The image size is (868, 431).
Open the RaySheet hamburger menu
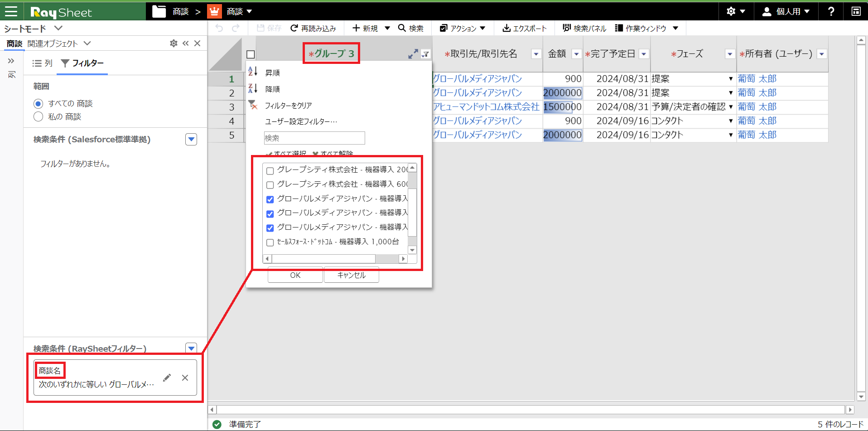click(x=11, y=11)
